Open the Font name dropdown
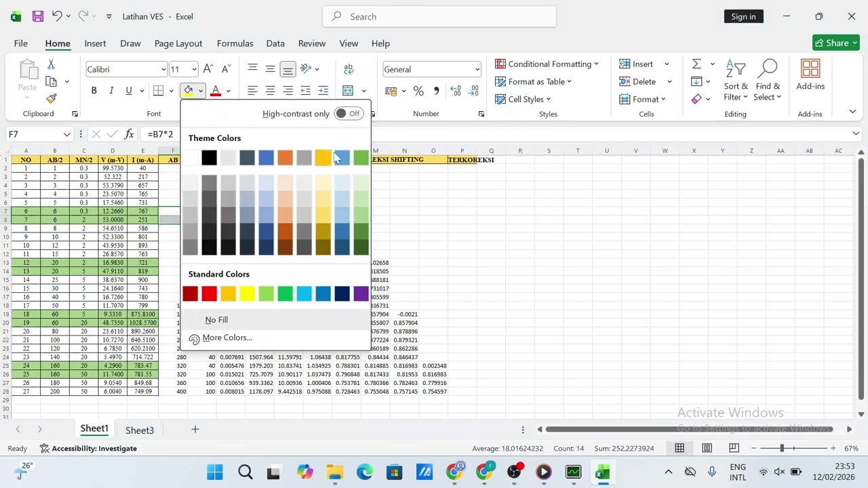The width and height of the screenshot is (868, 488). pos(163,69)
